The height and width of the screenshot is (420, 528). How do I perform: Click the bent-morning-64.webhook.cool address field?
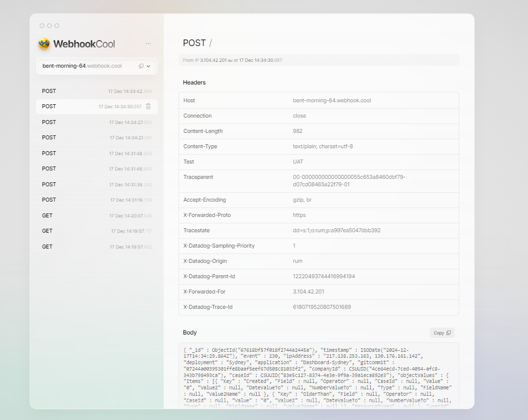click(82, 66)
